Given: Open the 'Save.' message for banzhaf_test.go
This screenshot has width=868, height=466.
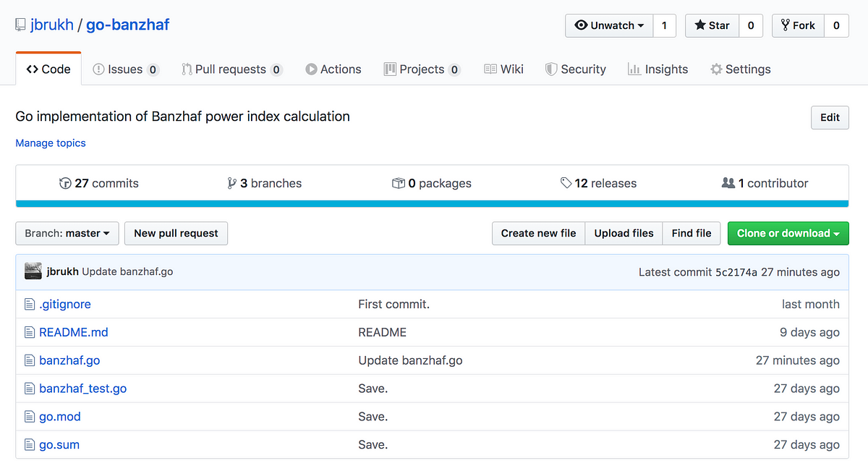Looking at the screenshot, I should point(373,389).
